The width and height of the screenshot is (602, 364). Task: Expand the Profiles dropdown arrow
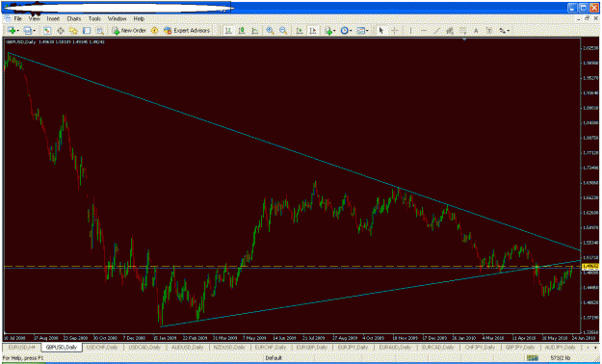coord(34,31)
